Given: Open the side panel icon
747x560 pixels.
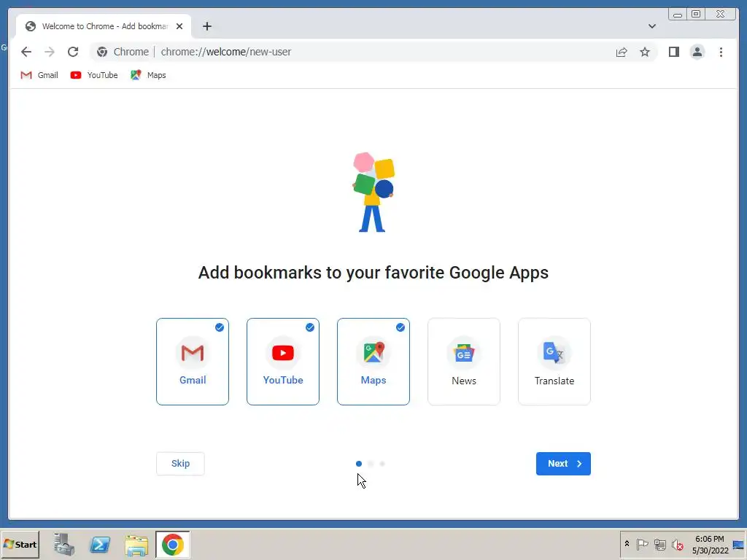Looking at the screenshot, I should click(673, 52).
